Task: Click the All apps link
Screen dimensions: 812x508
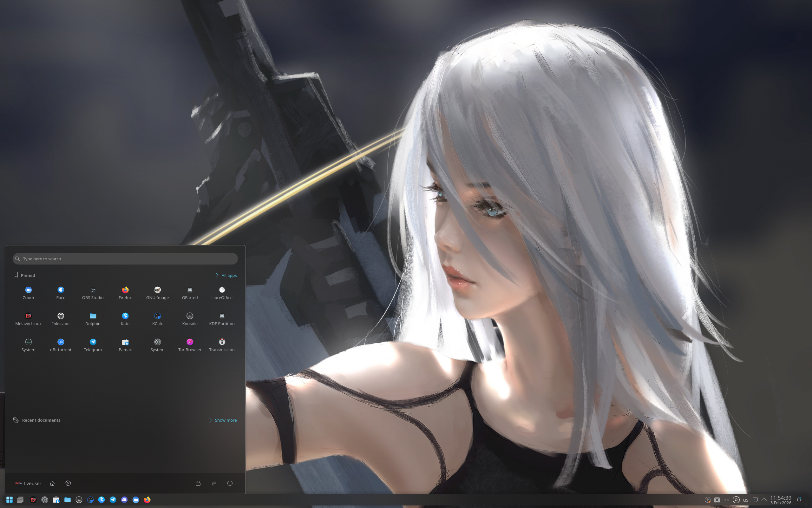Action: pyautogui.click(x=226, y=275)
